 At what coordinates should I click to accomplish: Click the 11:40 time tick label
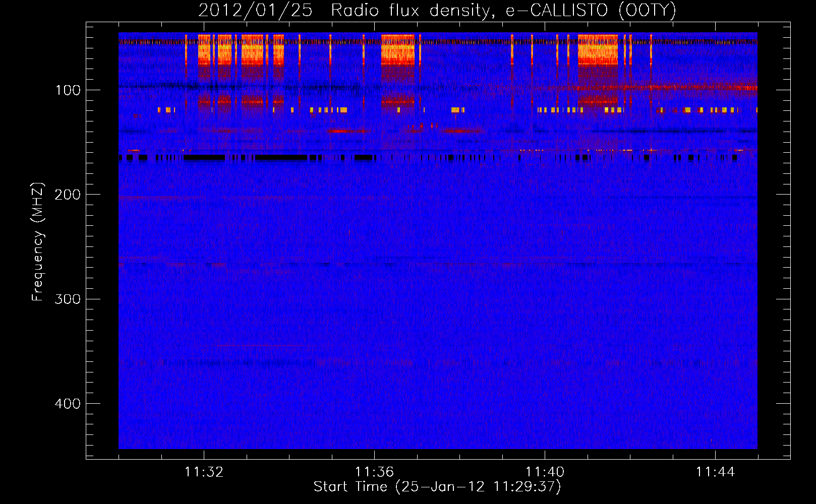click(x=545, y=472)
